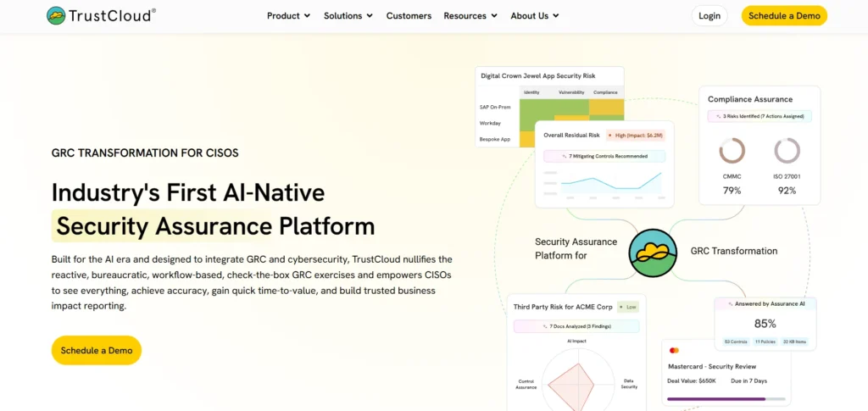Image resolution: width=868 pixels, height=411 pixels.
Task: Click the Compliance Assurance card
Action: [x=759, y=146]
